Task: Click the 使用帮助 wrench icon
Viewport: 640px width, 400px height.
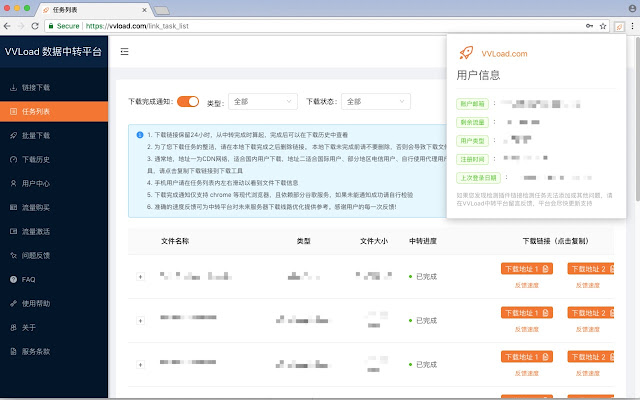Action: (x=13, y=303)
